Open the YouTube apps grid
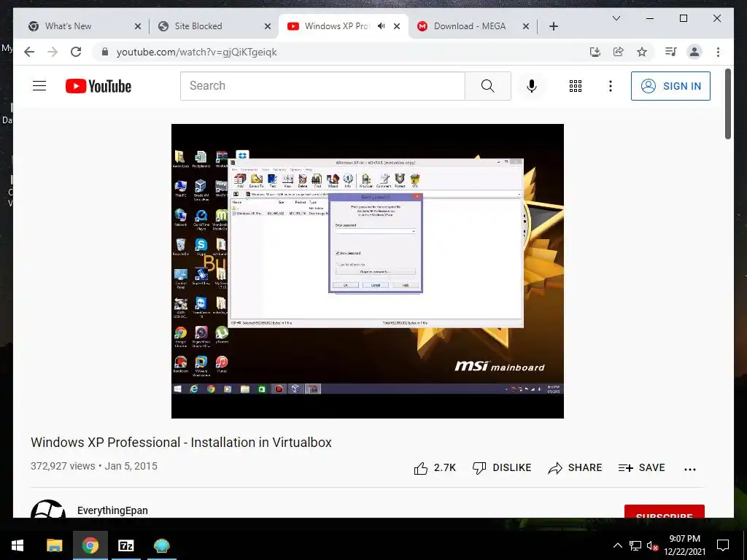This screenshot has width=747, height=560. (576, 86)
